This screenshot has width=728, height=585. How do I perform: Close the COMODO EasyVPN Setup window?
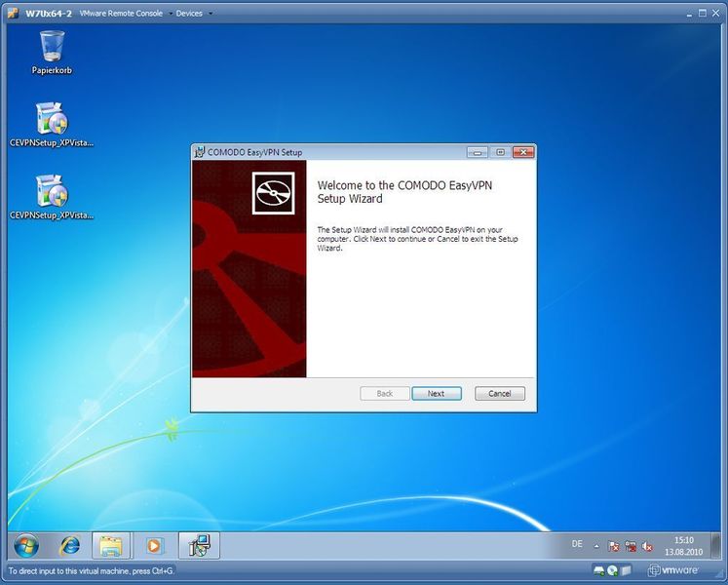(523, 152)
